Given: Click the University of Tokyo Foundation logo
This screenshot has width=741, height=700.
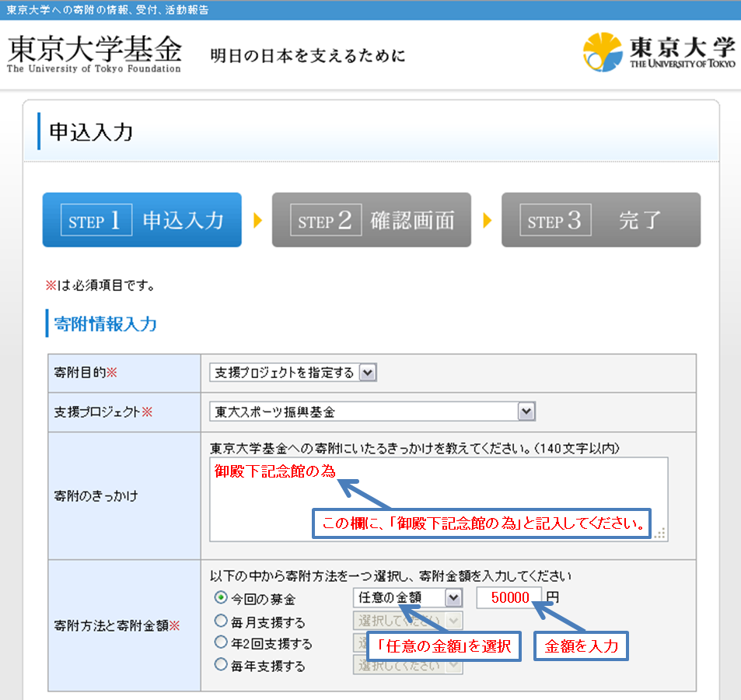Looking at the screenshot, I should click(x=94, y=54).
